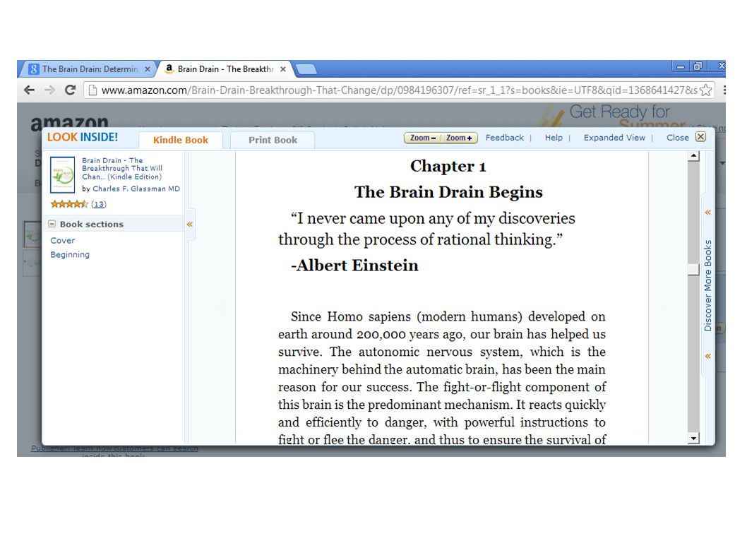This screenshot has width=747, height=560.
Task: Collapse the Book sections list
Action: pyautogui.click(x=52, y=224)
